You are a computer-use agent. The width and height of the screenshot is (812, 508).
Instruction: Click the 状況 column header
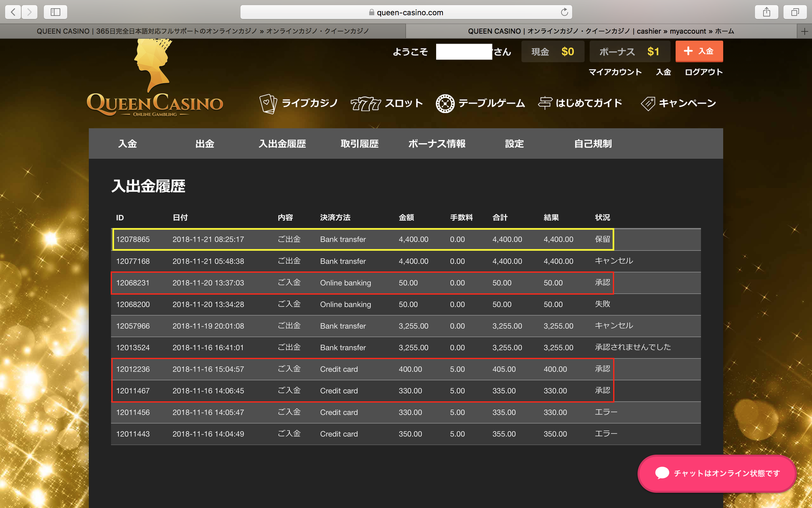point(603,217)
